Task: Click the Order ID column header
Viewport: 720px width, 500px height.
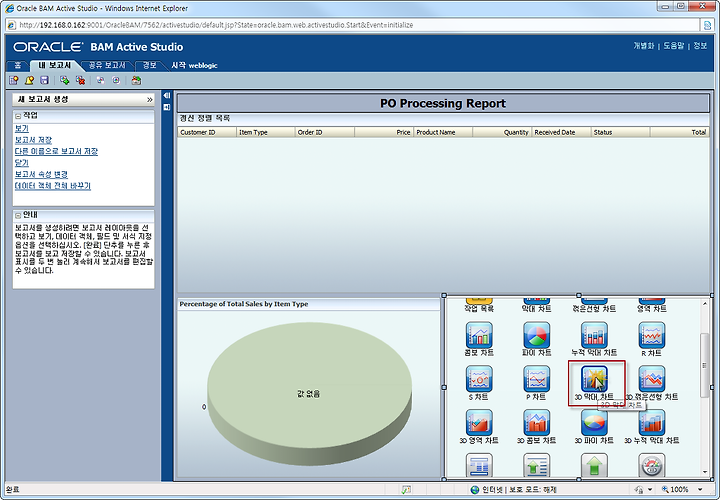Action: pyautogui.click(x=325, y=132)
